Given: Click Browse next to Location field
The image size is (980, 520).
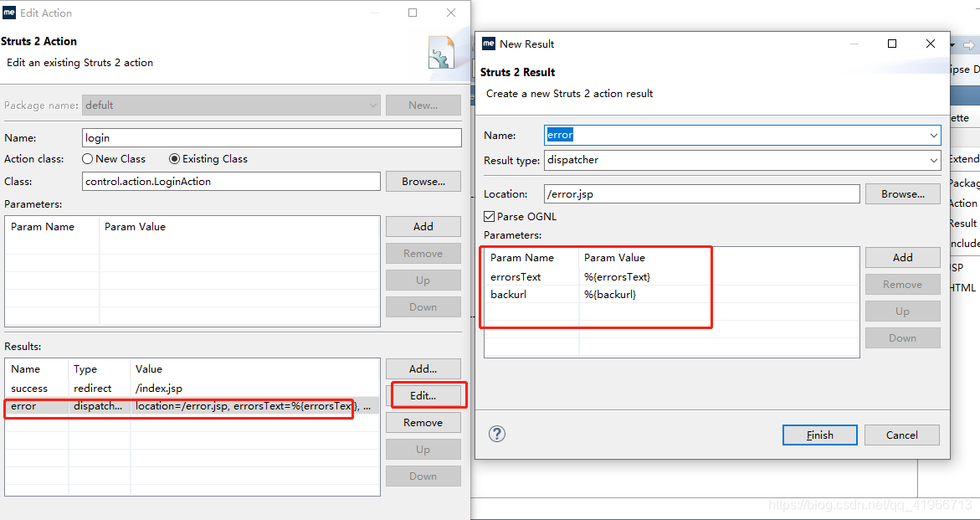Looking at the screenshot, I should 902,193.
